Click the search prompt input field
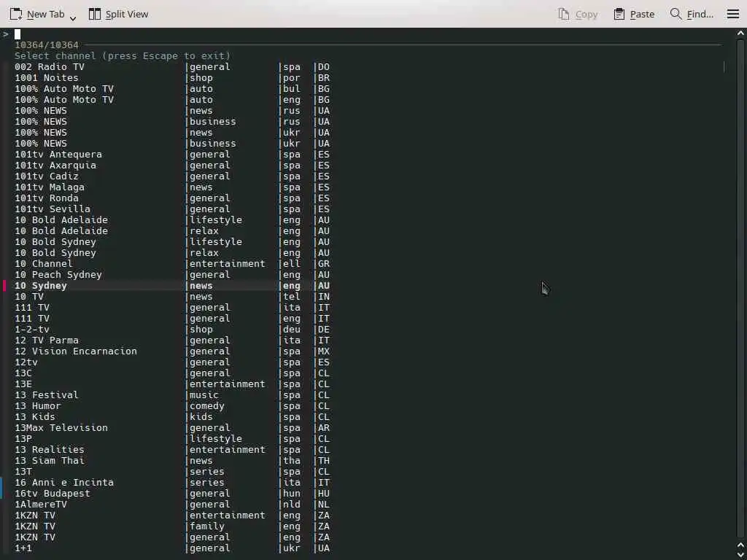747x560 pixels. tap(367, 34)
